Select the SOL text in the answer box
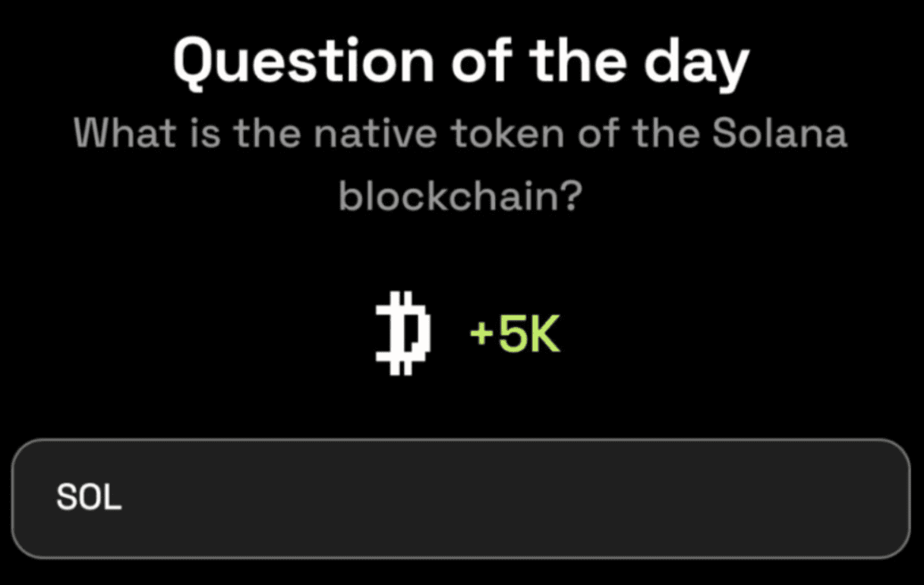The width and height of the screenshot is (924, 585). [89, 498]
